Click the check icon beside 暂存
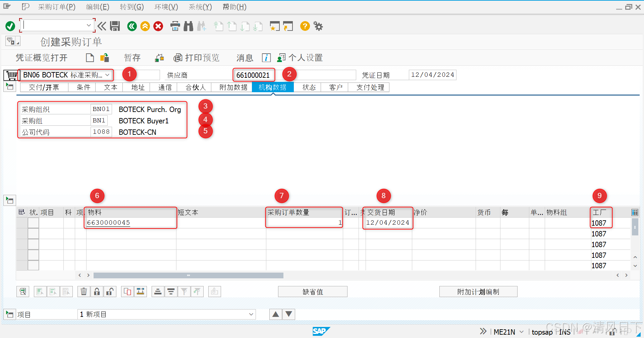This screenshot has height=338, width=644. (x=159, y=58)
